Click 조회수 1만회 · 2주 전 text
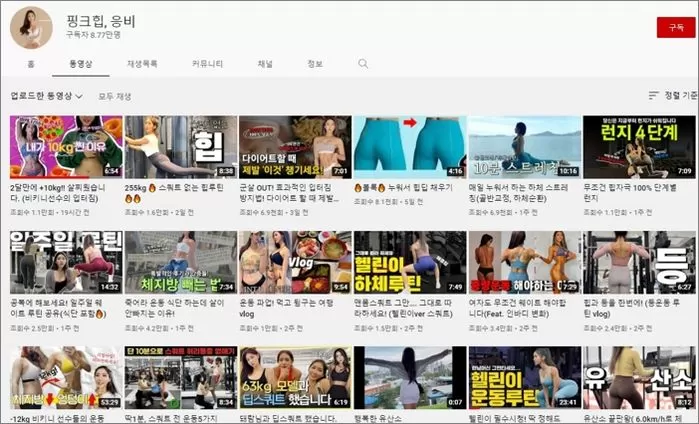Image resolution: width=699 pixels, height=424 pixels. point(271,328)
